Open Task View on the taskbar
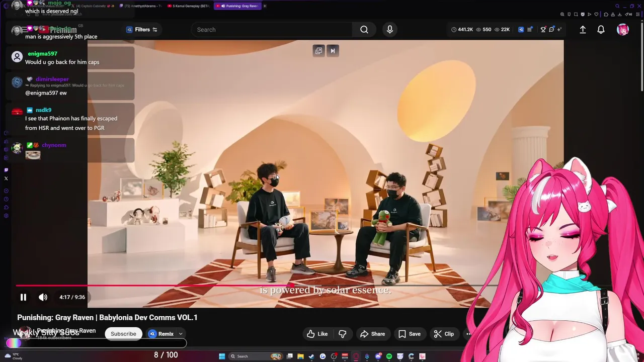 (x=289, y=356)
